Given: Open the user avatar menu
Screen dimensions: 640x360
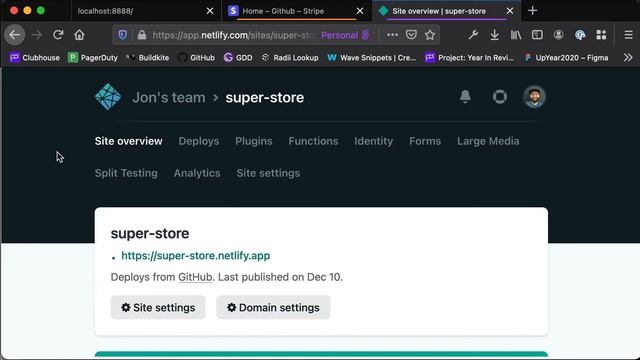Looking at the screenshot, I should tap(534, 97).
